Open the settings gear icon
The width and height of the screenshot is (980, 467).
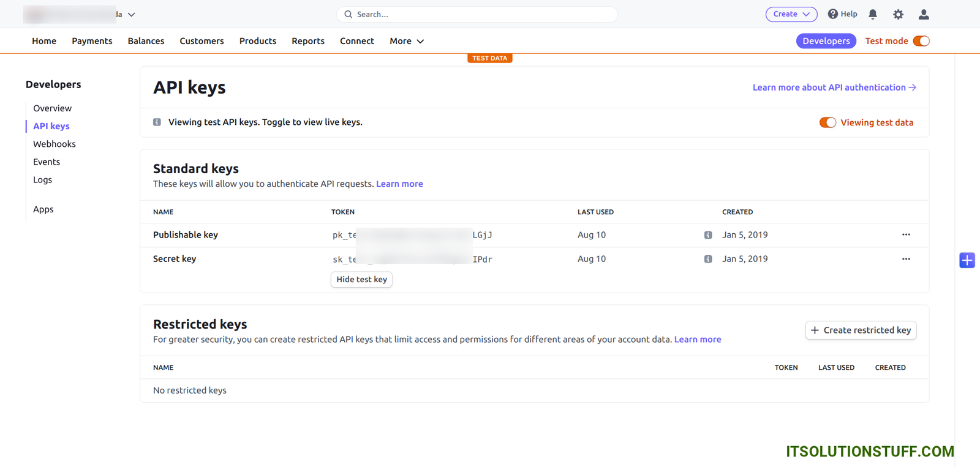coord(898,14)
